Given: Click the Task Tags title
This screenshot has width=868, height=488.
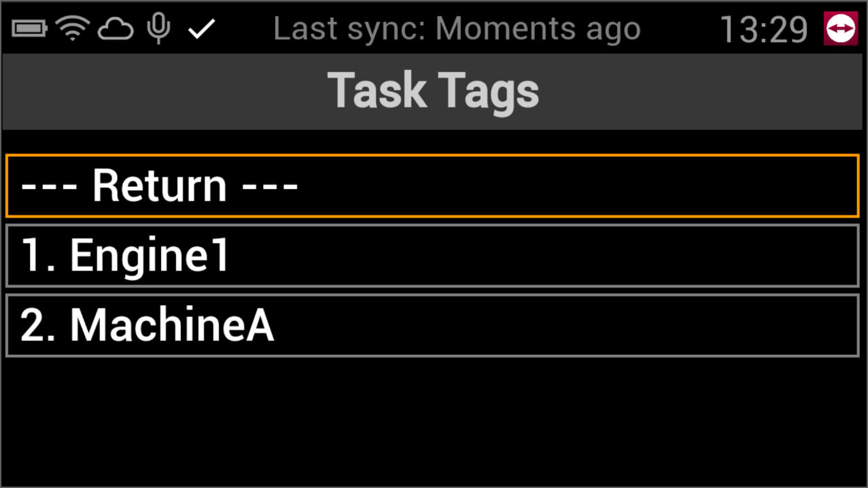Looking at the screenshot, I should 434,90.
